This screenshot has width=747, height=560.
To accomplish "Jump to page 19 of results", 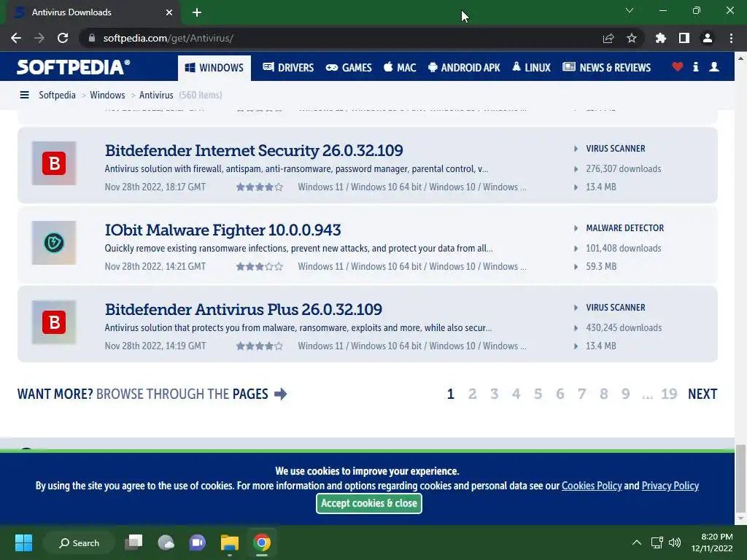I will pos(669,394).
